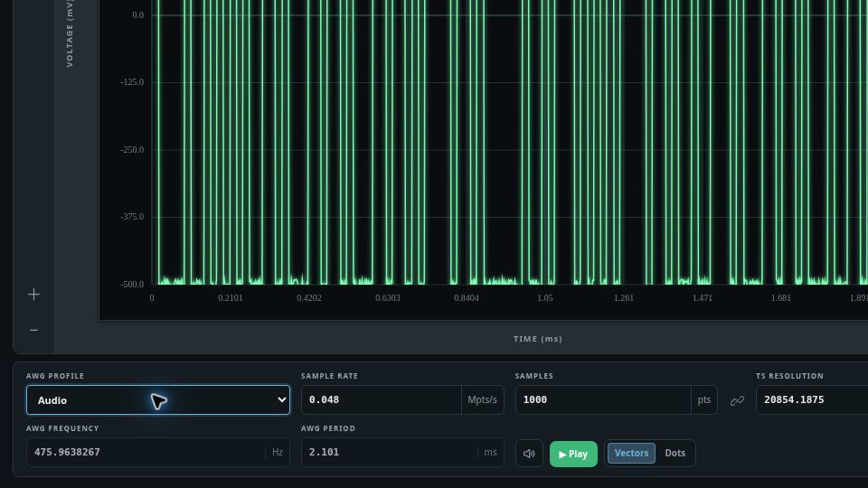Click the TIME (ms) axis title
This screenshot has height=488, width=868.
coord(537,339)
